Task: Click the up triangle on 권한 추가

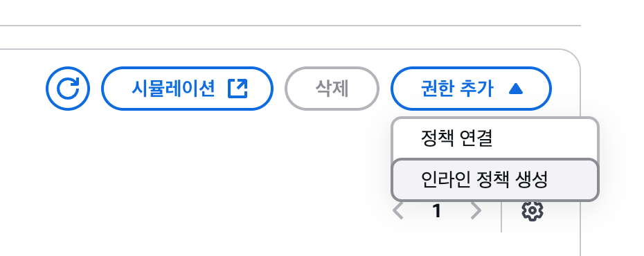Action: (x=515, y=89)
